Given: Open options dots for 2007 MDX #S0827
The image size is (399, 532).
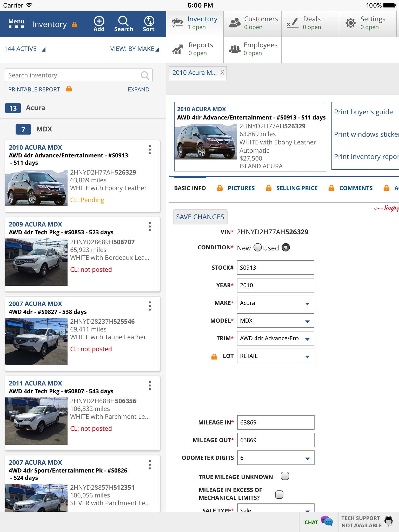Looking at the screenshot, I should point(150,306).
